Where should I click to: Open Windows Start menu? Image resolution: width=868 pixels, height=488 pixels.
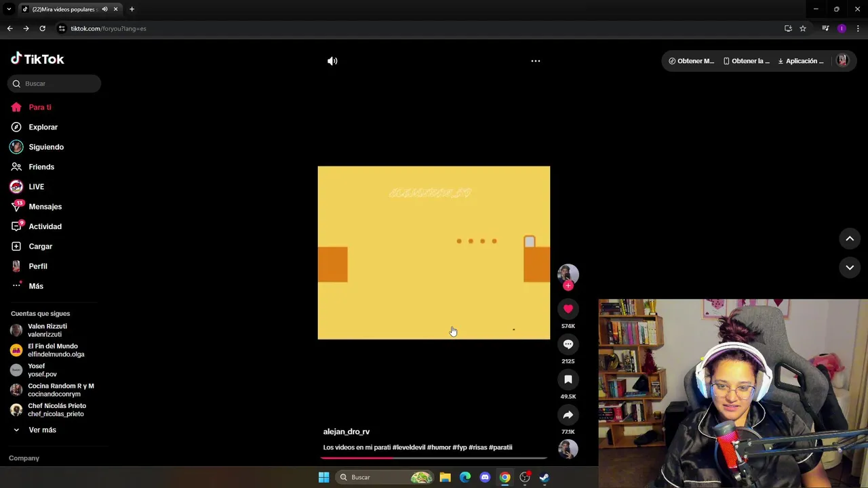pyautogui.click(x=323, y=477)
